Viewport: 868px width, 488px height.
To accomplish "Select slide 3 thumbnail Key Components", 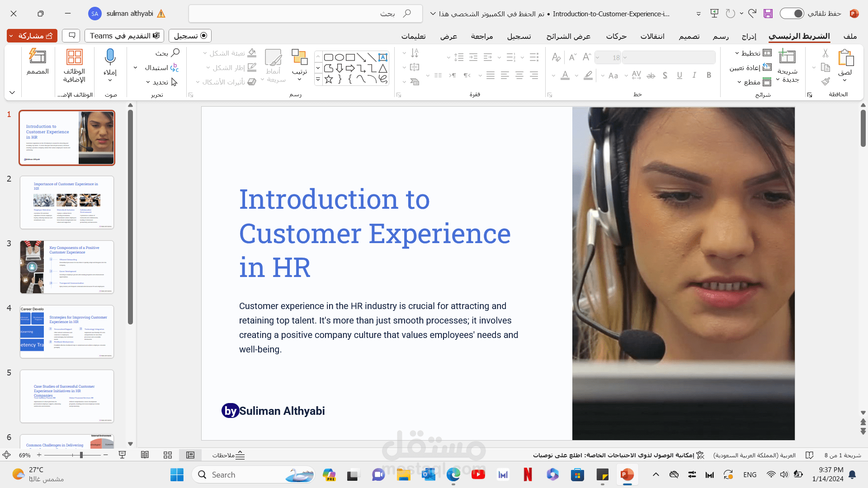I will tap(67, 267).
